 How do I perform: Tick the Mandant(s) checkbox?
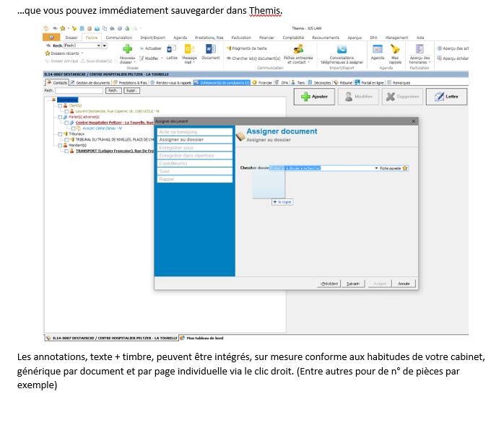pos(60,145)
